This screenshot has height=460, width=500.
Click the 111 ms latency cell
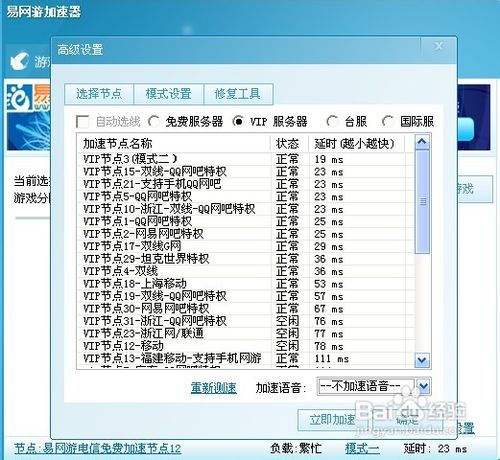332,359
